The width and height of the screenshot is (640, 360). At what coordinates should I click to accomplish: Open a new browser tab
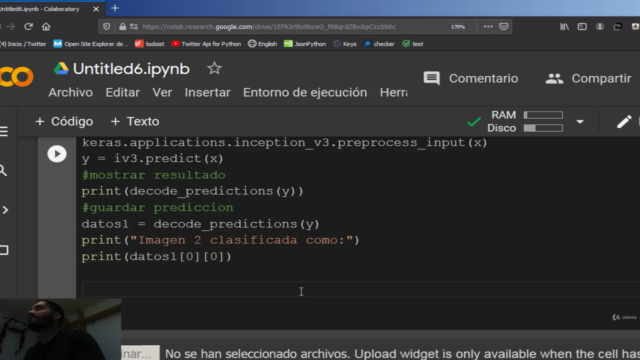tap(115, 8)
